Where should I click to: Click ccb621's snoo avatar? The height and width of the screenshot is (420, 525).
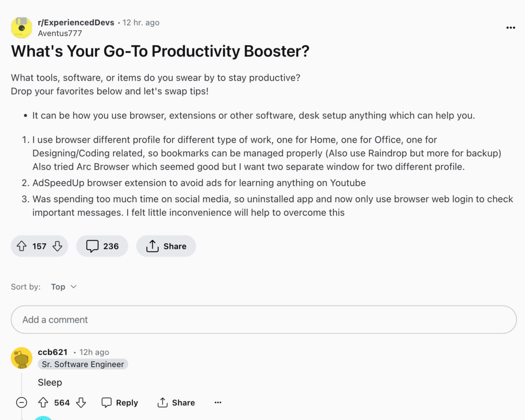[x=22, y=358]
